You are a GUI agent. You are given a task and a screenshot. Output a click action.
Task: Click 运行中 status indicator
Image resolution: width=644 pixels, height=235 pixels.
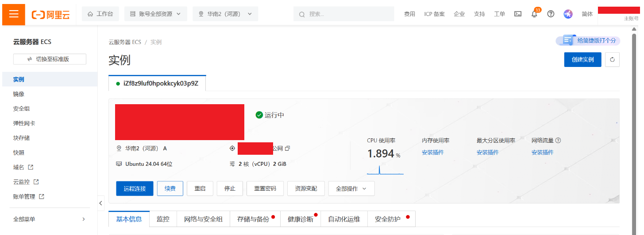coord(270,115)
